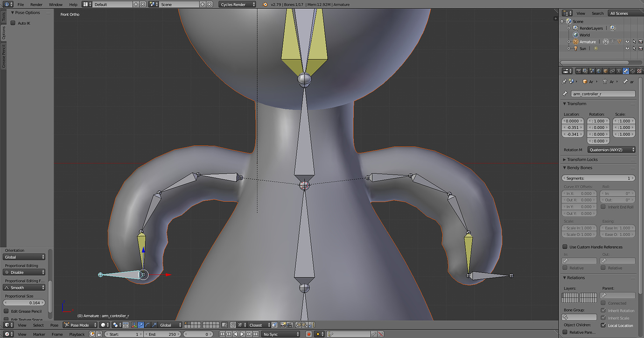Expand RenderLayers tree item in Outliner
The image size is (644, 338).
(569, 28)
